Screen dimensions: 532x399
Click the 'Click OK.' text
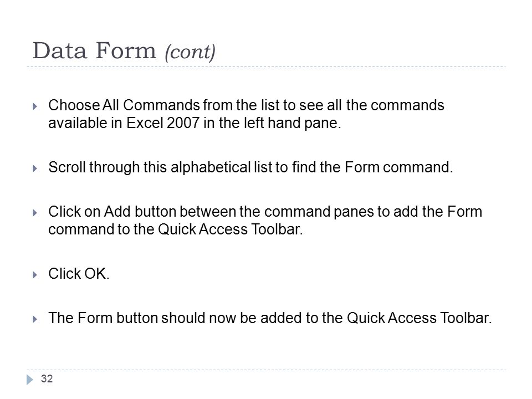79,273
